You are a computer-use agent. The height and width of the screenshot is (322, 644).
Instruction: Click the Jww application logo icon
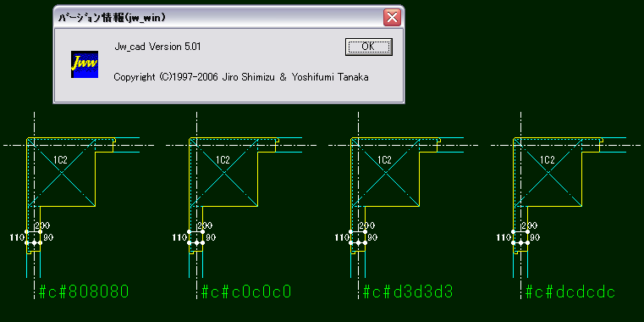[x=85, y=64]
